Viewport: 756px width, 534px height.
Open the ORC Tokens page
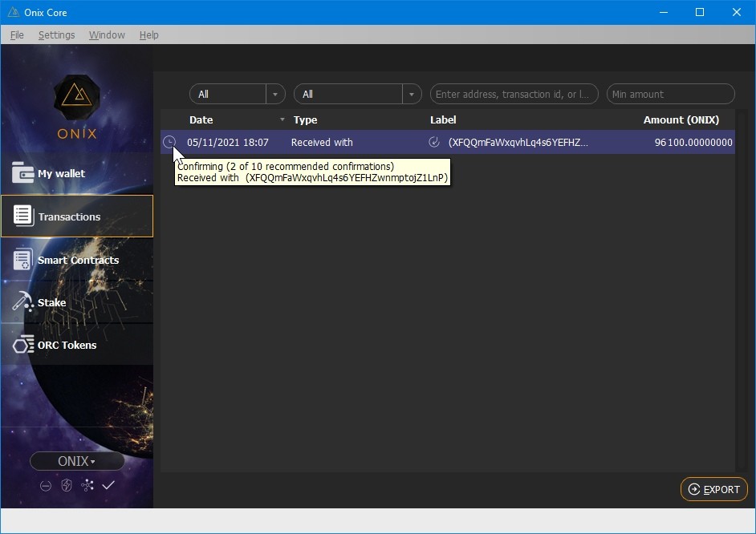(x=77, y=345)
